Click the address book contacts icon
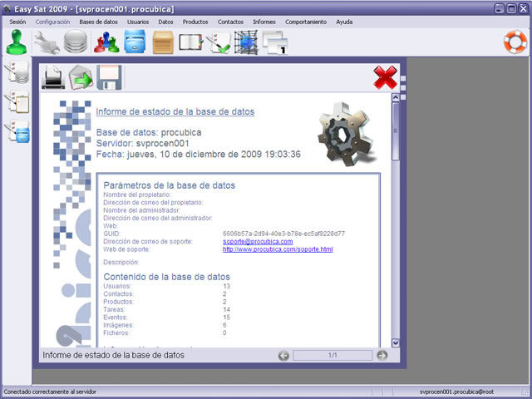The width and height of the screenshot is (532, 399). click(190, 42)
